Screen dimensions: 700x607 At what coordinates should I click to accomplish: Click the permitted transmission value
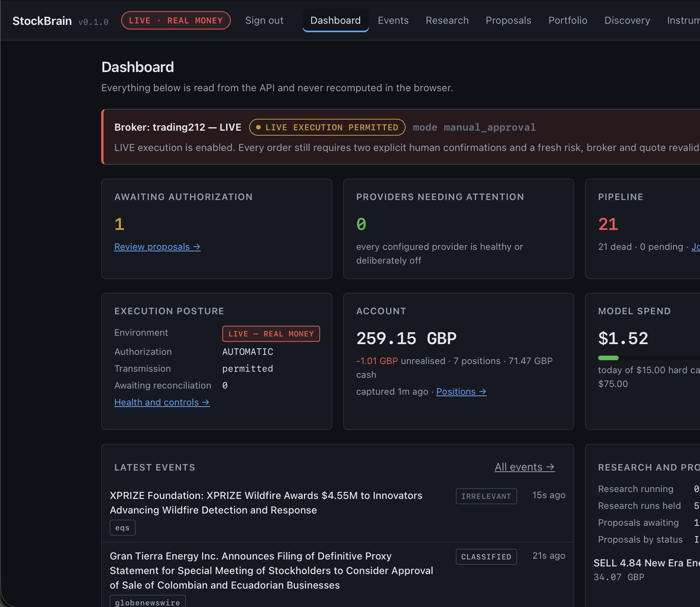pyautogui.click(x=248, y=369)
